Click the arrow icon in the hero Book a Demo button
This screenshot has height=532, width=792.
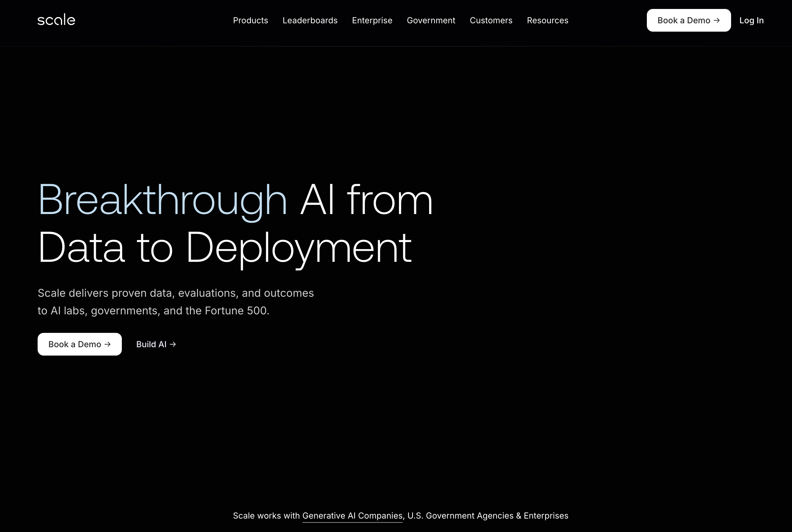coord(108,344)
